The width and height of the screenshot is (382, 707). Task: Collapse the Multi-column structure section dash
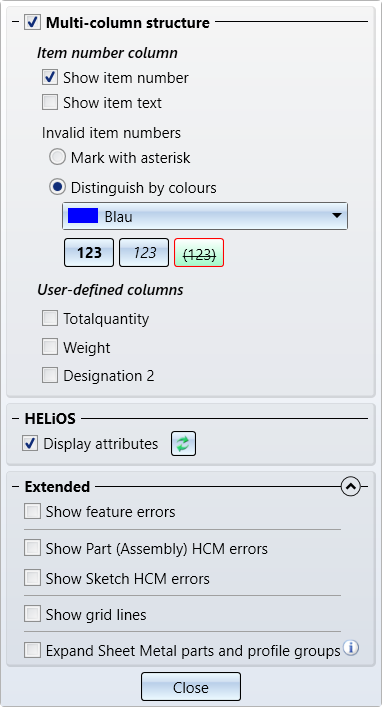(16, 22)
